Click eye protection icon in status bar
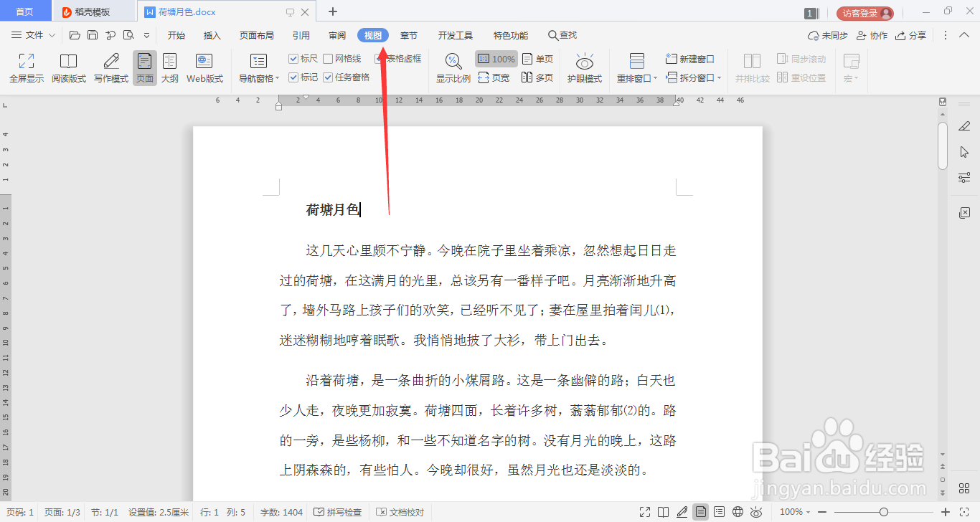980x522 pixels. pyautogui.click(x=756, y=512)
